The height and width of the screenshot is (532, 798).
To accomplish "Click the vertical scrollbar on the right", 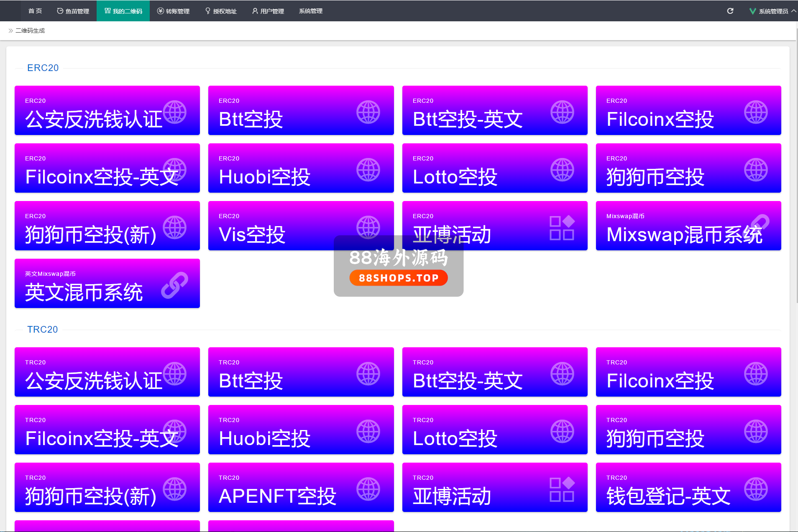I will click(795, 167).
